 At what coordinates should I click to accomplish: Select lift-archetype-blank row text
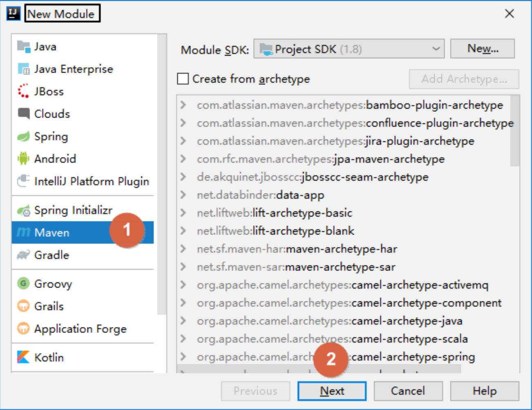(x=275, y=231)
